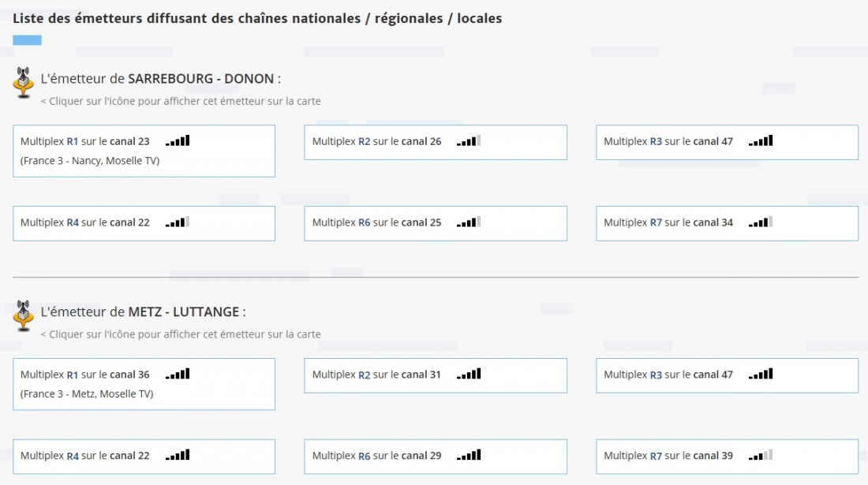
Task: Click the Metz - Luttange transmitter map icon
Action: coord(23,315)
